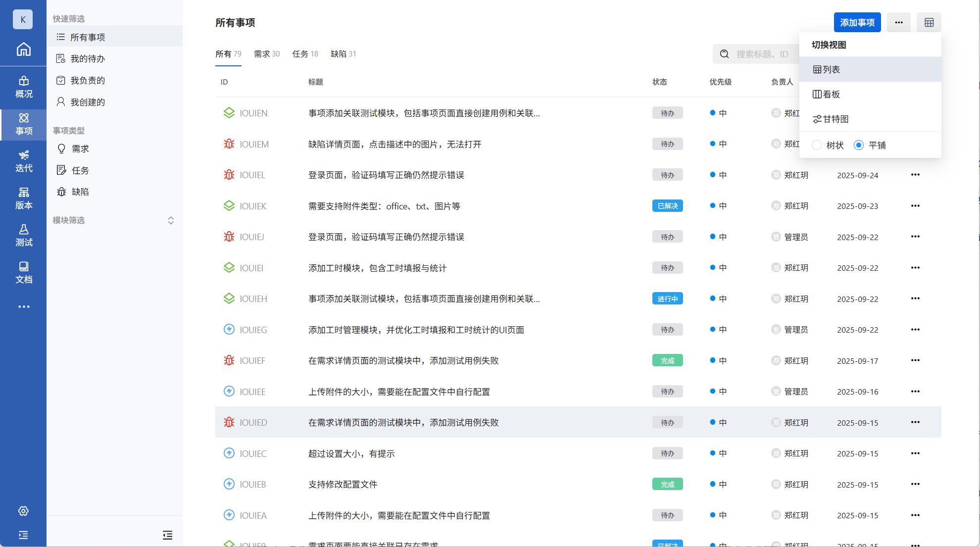Screen dimensions: 980x547
Task: Open the 测试 testing section
Action: 23,236
